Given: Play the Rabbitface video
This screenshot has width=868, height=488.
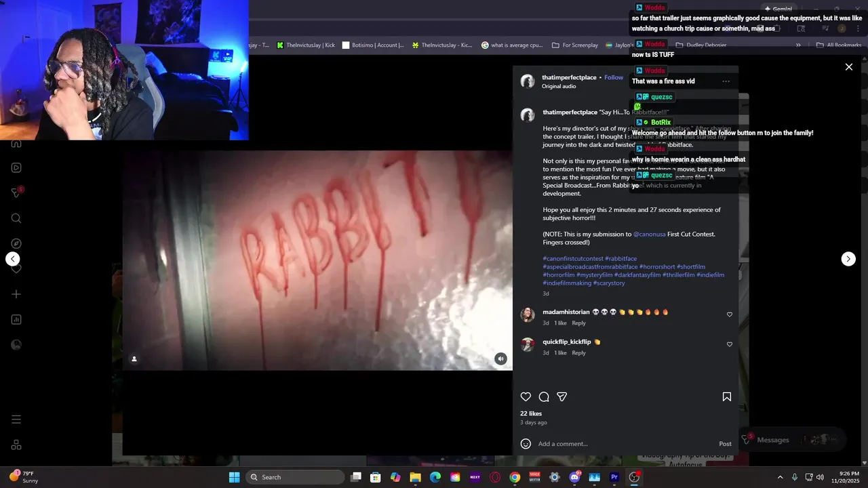Looking at the screenshot, I should pyautogui.click(x=317, y=260).
